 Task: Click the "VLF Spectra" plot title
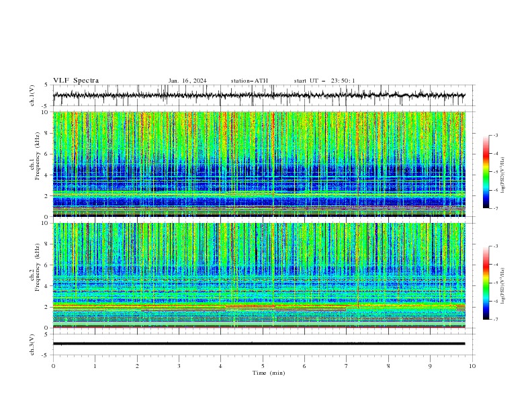(x=76, y=81)
